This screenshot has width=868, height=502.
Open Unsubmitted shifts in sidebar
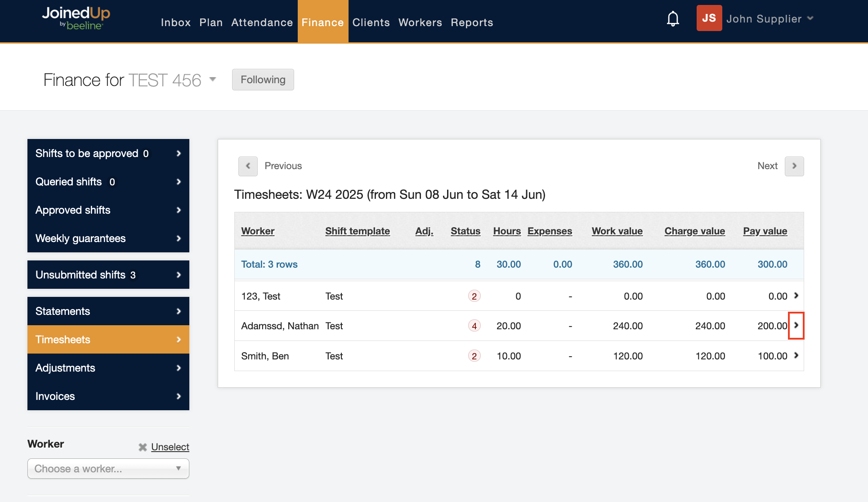click(x=108, y=275)
